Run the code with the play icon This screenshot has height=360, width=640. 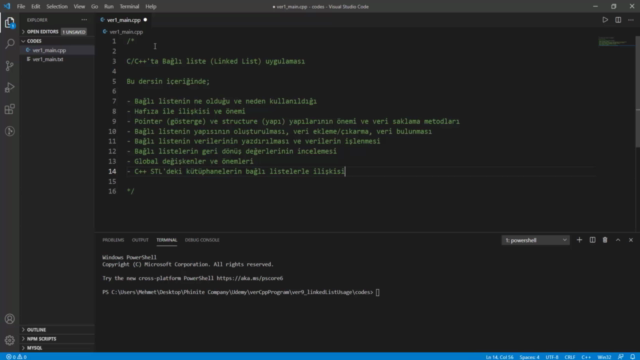pyautogui.click(x=605, y=20)
